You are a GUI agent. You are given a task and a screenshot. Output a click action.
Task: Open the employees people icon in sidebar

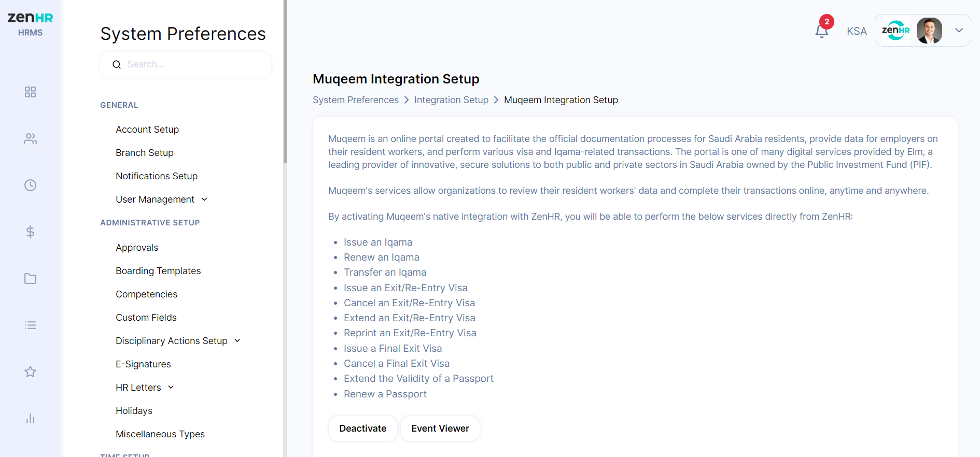(x=30, y=139)
